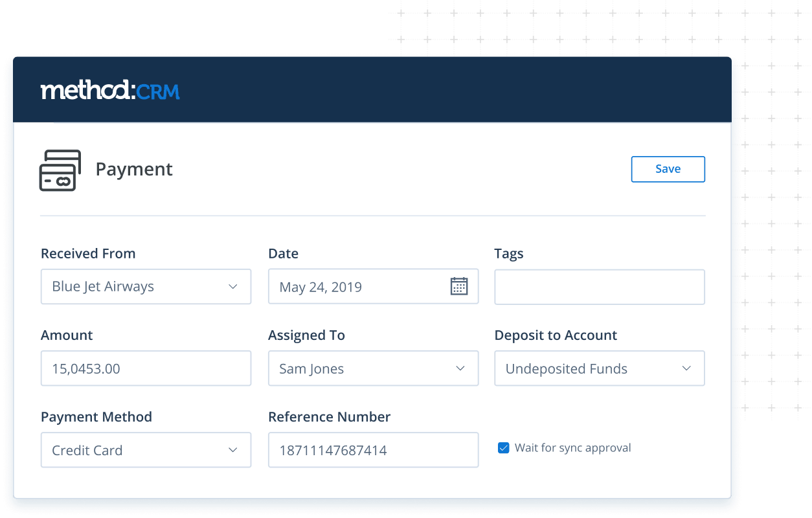The image size is (812, 518).
Task: Click the Assigned To label
Action: coord(306,335)
